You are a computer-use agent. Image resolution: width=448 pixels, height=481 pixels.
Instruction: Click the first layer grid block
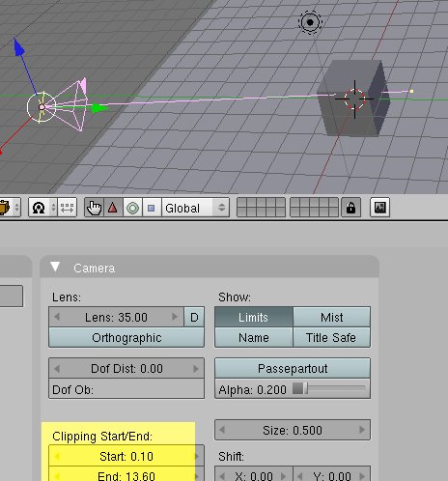coord(261,208)
